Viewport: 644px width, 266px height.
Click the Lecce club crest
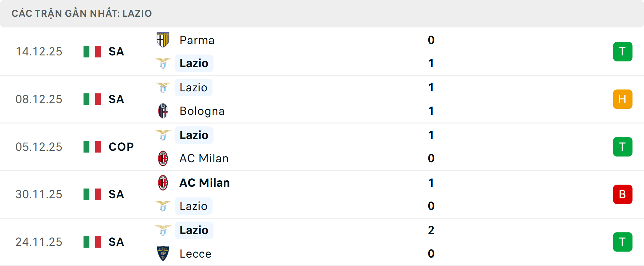tap(163, 254)
